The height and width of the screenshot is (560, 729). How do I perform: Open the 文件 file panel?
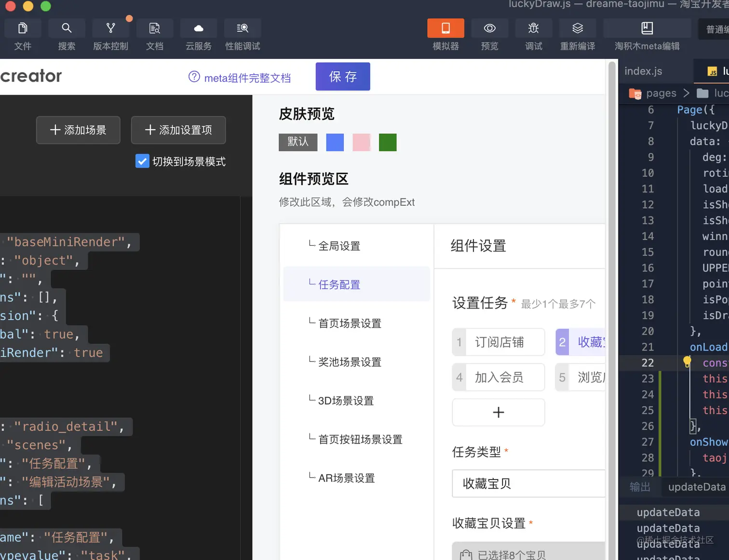click(x=23, y=35)
